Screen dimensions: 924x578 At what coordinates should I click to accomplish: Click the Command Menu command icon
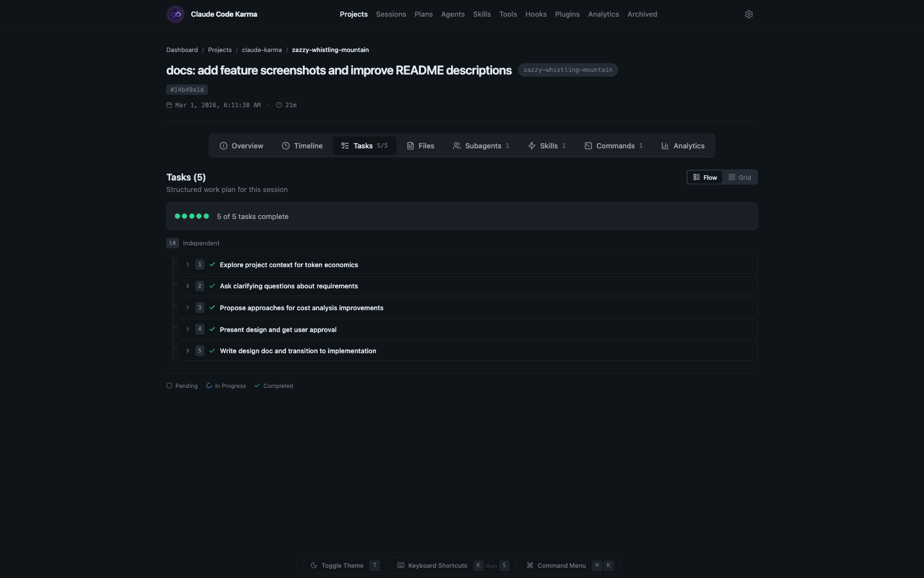530,566
